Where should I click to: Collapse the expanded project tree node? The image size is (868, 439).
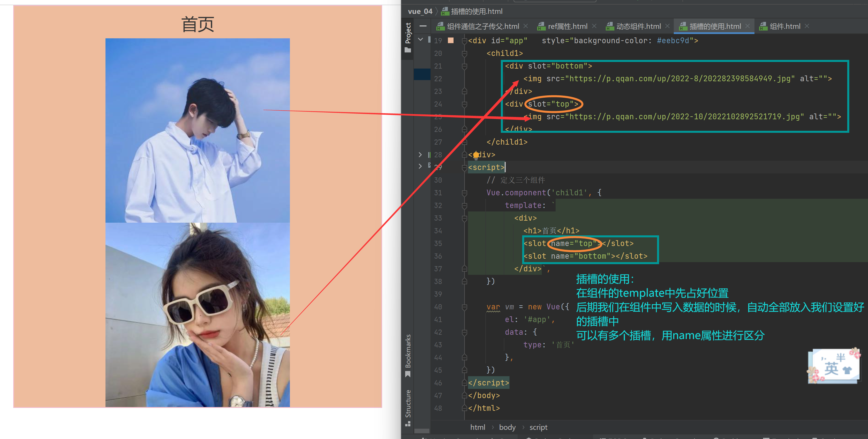pyautogui.click(x=420, y=39)
